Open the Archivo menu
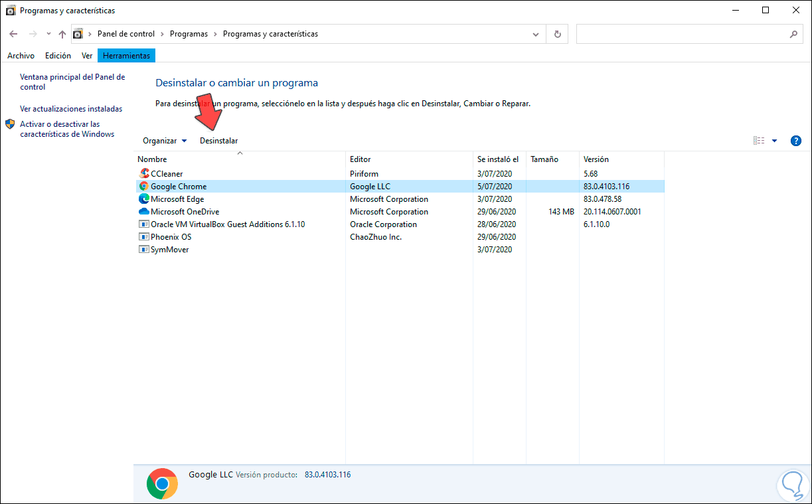 [x=21, y=56]
